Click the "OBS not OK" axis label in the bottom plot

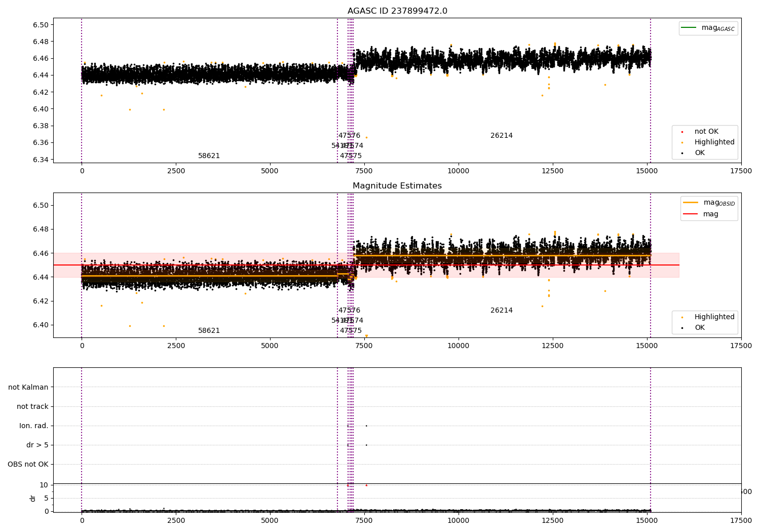coord(28,464)
